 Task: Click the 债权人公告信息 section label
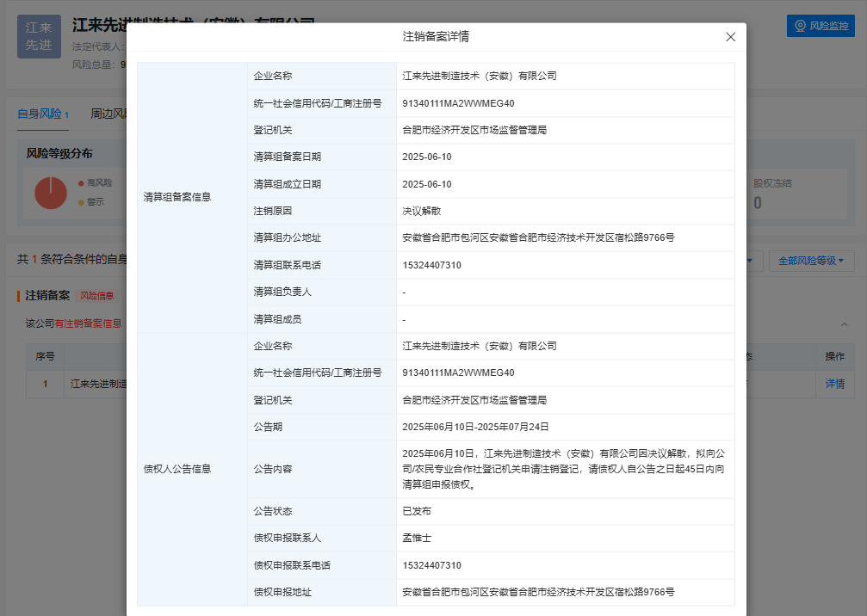click(x=177, y=469)
